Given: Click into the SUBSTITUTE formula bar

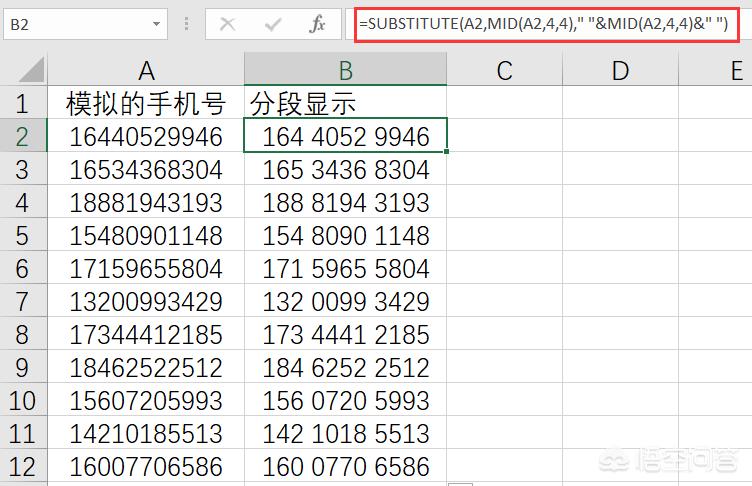Looking at the screenshot, I should pyautogui.click(x=547, y=24).
